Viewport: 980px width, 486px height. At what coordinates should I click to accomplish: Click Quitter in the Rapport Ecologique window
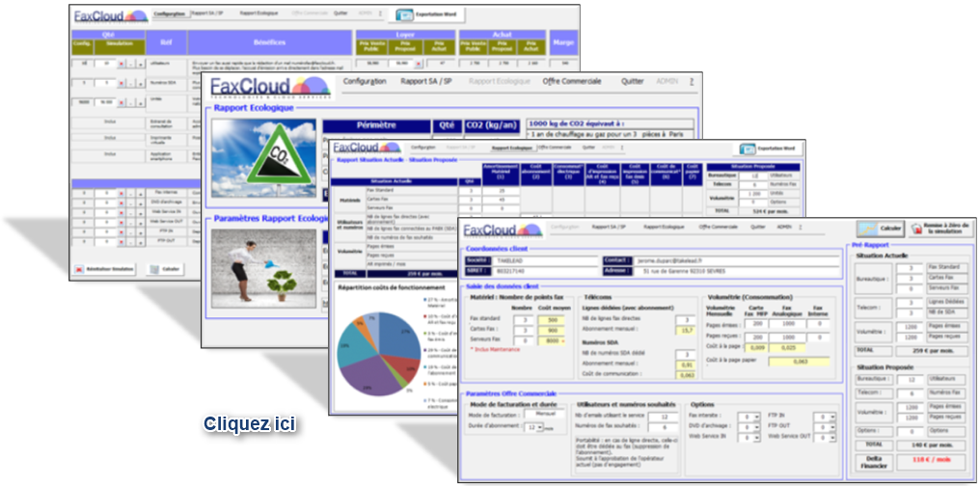point(632,81)
